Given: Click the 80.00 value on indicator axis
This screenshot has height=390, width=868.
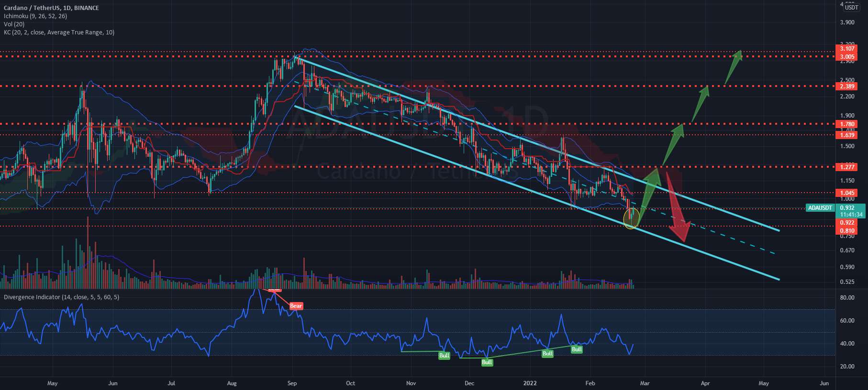Looking at the screenshot, I should [x=847, y=298].
